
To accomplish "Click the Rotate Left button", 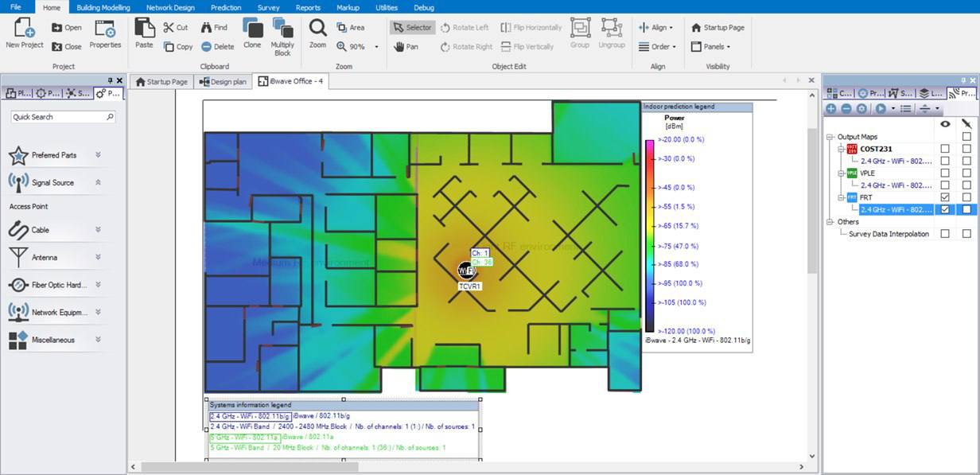I will coord(465,27).
